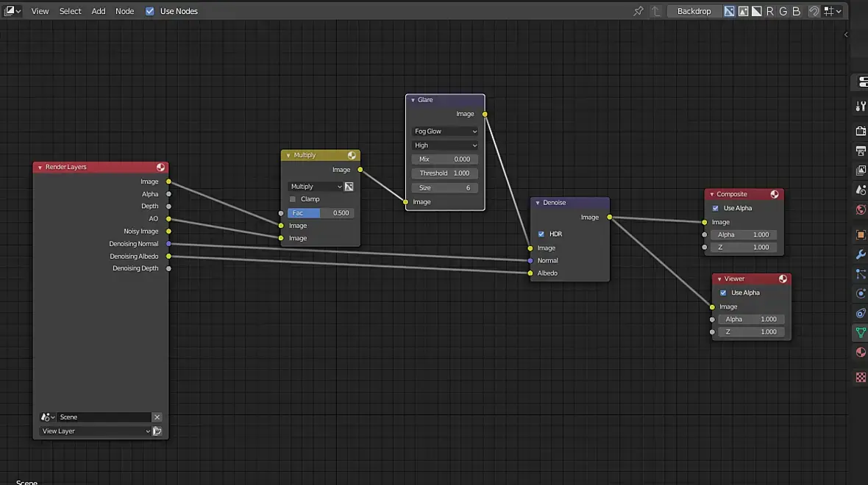This screenshot has width=868, height=485.
Task: Select the Alpha display channel icon
Action: [x=757, y=11]
